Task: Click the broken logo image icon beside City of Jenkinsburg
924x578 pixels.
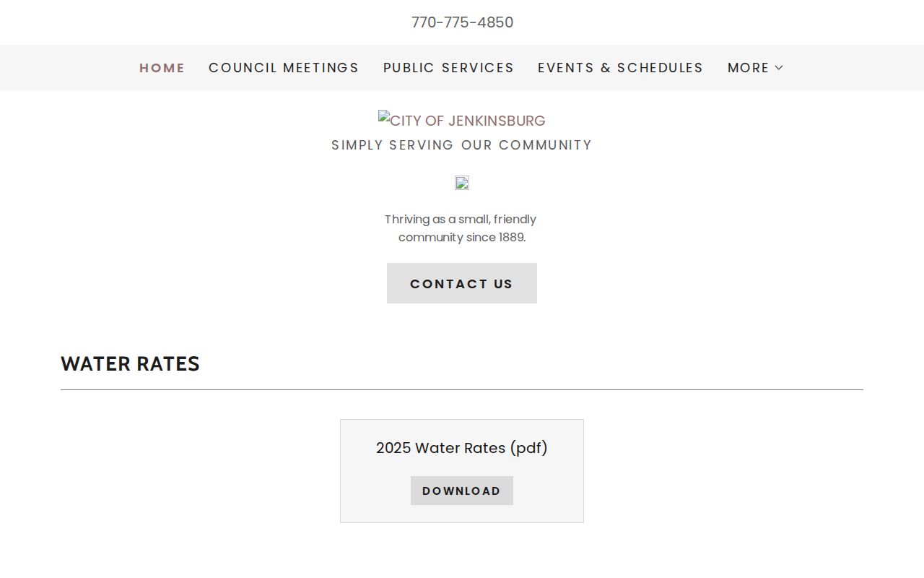Action: pos(384,116)
